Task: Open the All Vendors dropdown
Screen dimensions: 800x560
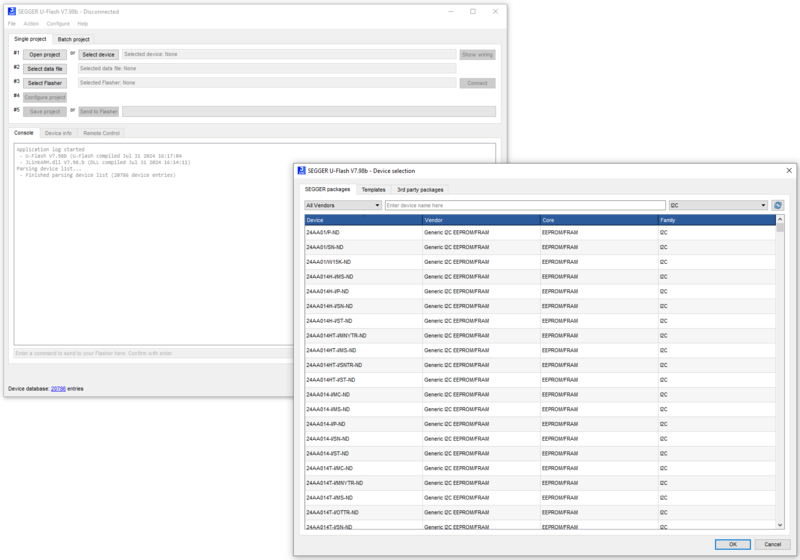Action: click(342, 205)
